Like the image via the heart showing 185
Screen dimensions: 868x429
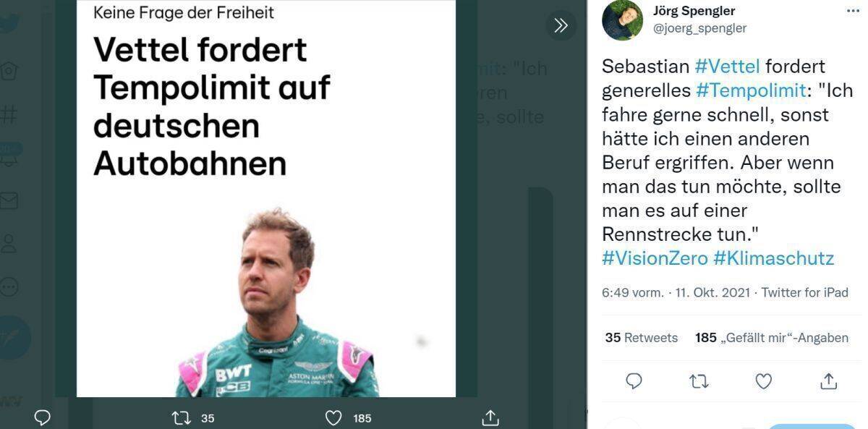click(x=333, y=417)
